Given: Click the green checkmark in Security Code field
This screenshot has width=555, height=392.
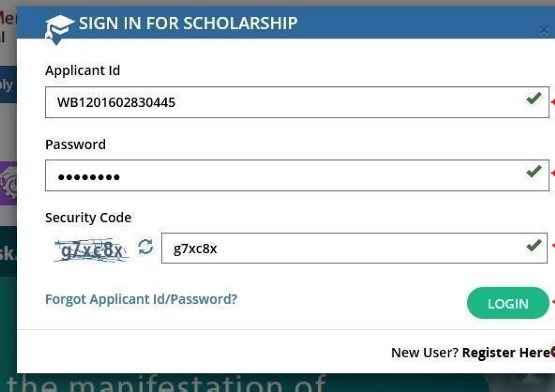Looking at the screenshot, I should [x=534, y=245].
